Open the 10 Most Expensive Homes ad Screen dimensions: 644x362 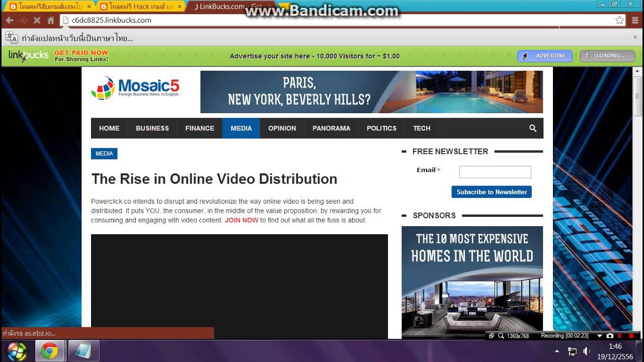pos(472,282)
